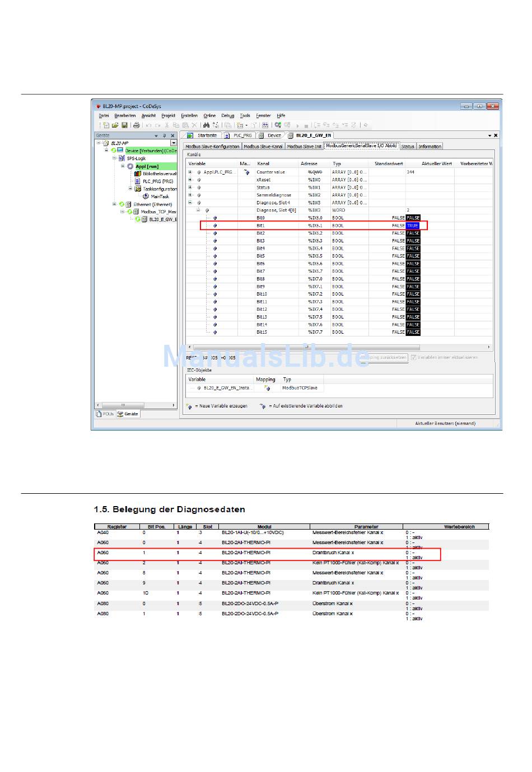The image size is (532, 772).
Task: Click the variable icon in the Bit0 row
Action: (215, 218)
